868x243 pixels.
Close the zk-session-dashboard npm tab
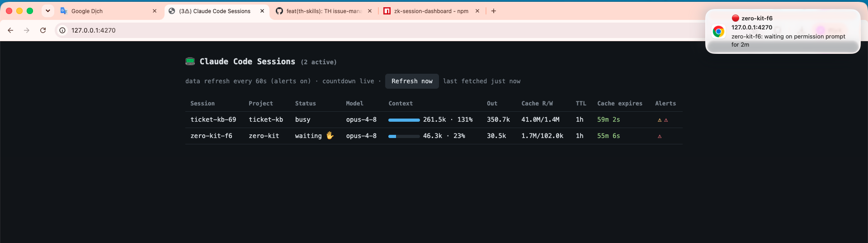[477, 11]
